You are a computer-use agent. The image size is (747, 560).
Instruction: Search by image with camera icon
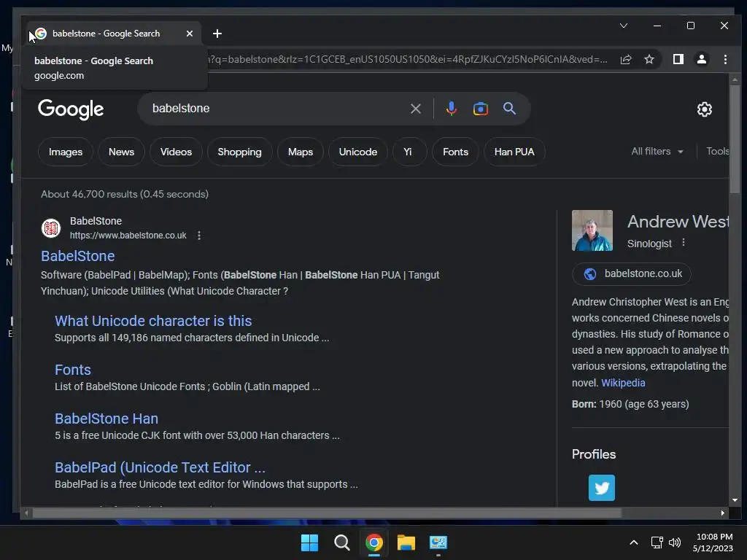coord(480,109)
